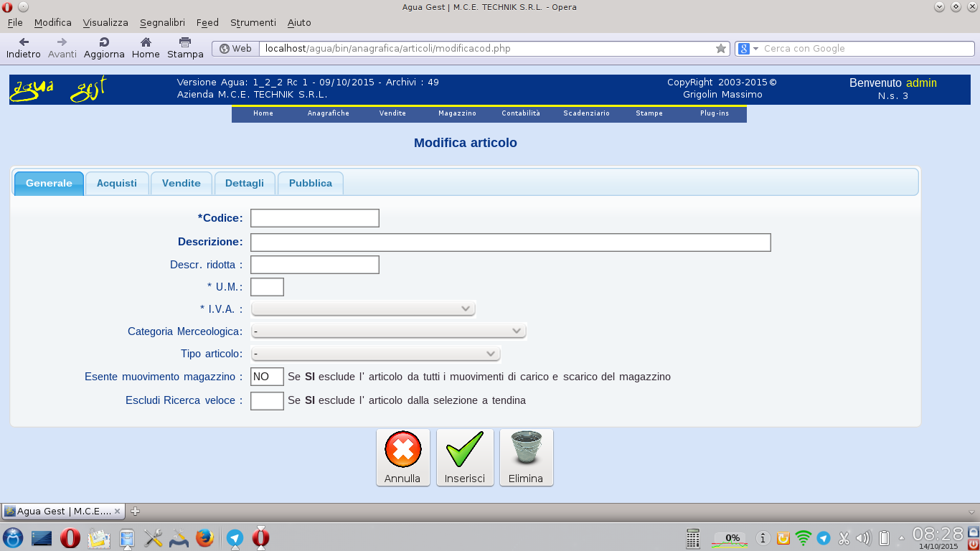
Task: Click the Google search icon in the search field
Action: pos(743,48)
